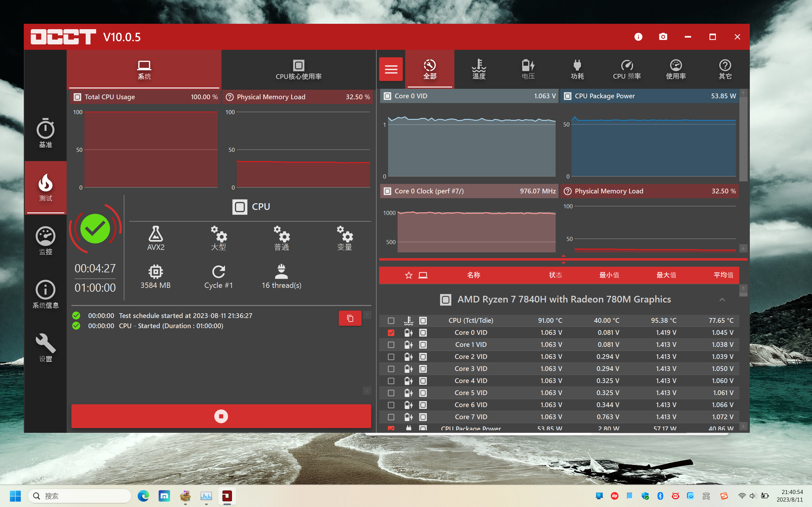The width and height of the screenshot is (812, 507).
Task: Open the Settings (设置) wrench section
Action: click(x=45, y=348)
